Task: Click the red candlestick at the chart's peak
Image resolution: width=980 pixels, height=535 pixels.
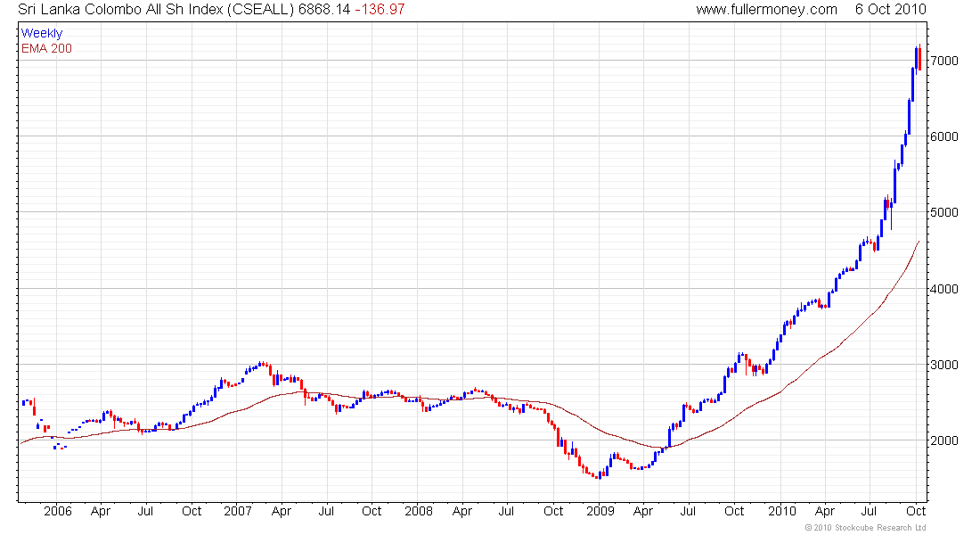Action: coord(920,59)
